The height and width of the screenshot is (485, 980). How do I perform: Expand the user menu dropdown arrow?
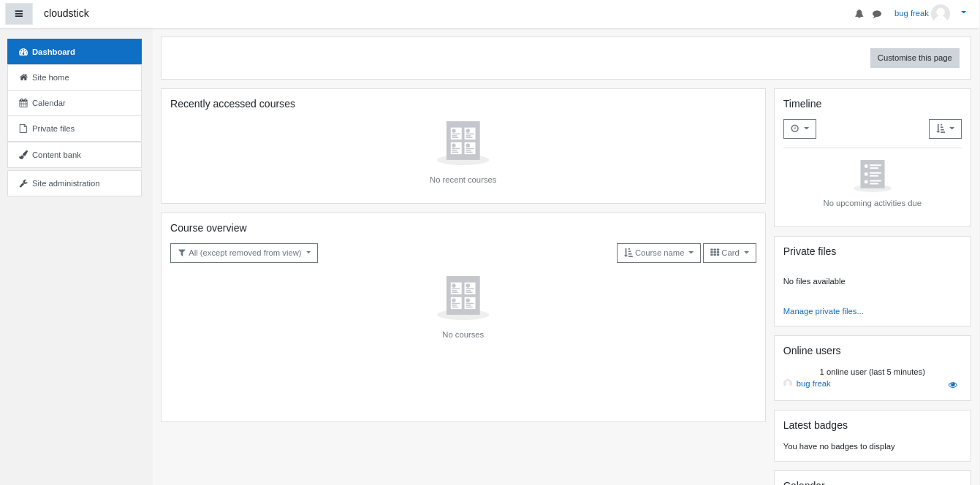point(963,12)
